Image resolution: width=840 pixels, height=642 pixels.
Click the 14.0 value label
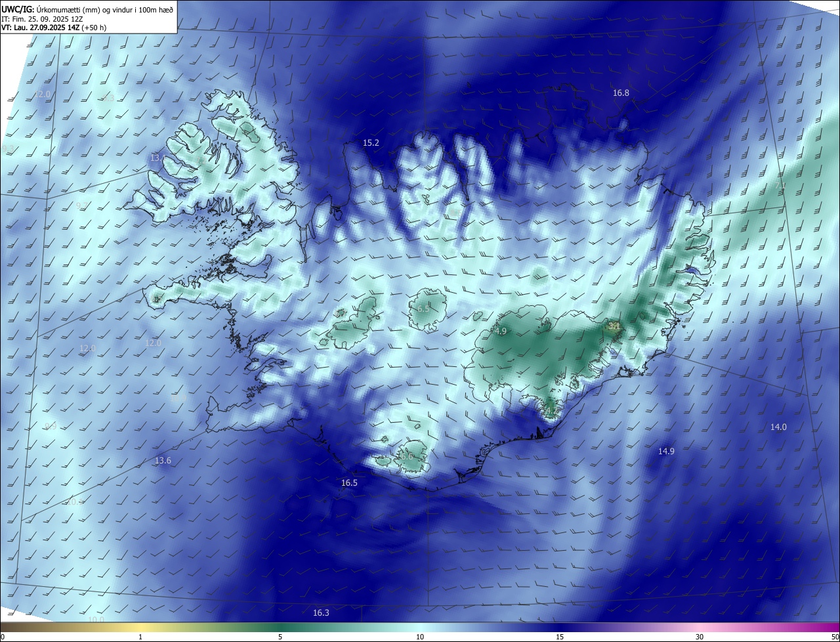coord(778,427)
